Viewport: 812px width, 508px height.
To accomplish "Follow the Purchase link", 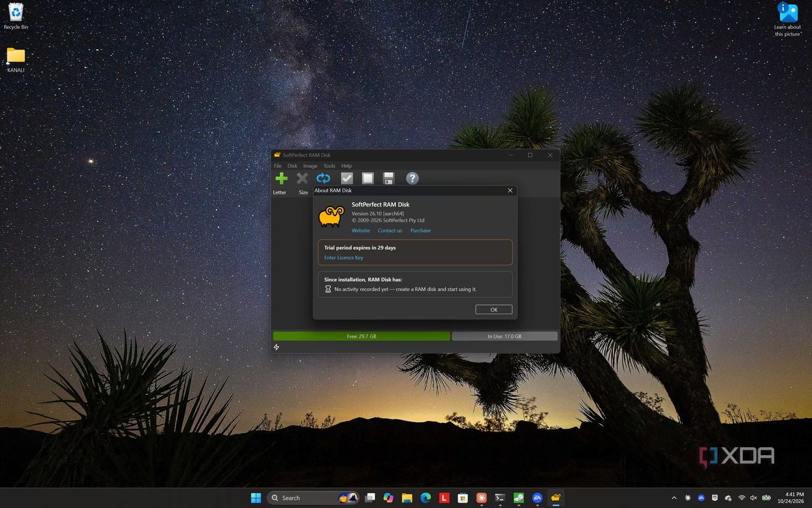I will 420,231.
